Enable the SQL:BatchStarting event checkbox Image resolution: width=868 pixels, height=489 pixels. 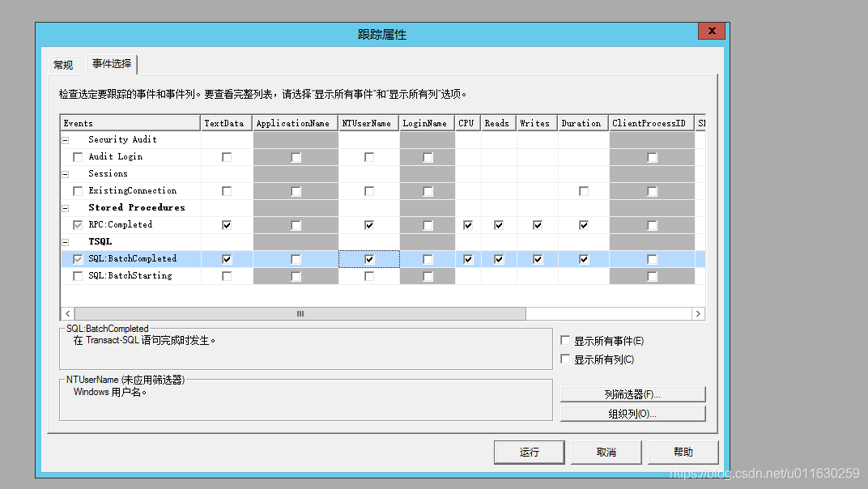[78, 276]
